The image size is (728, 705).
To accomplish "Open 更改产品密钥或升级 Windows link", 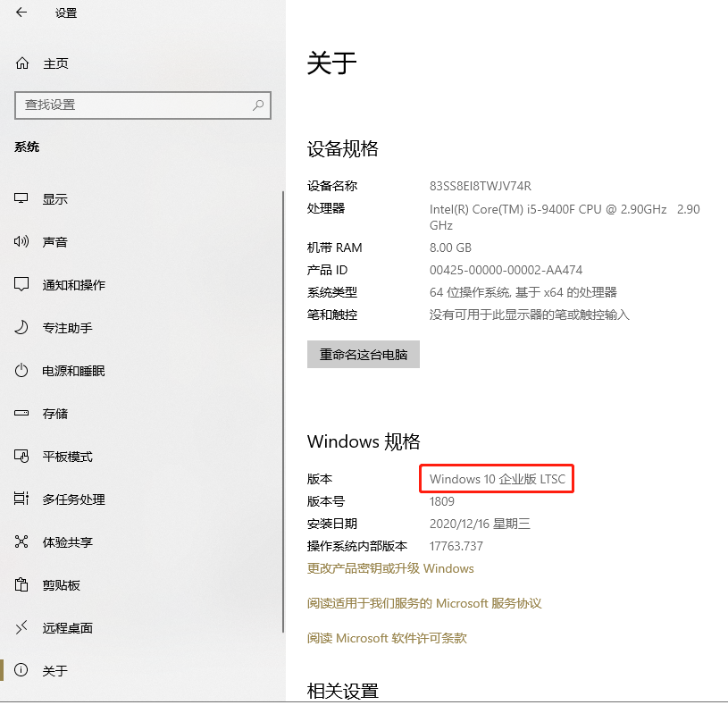I will tap(390, 568).
